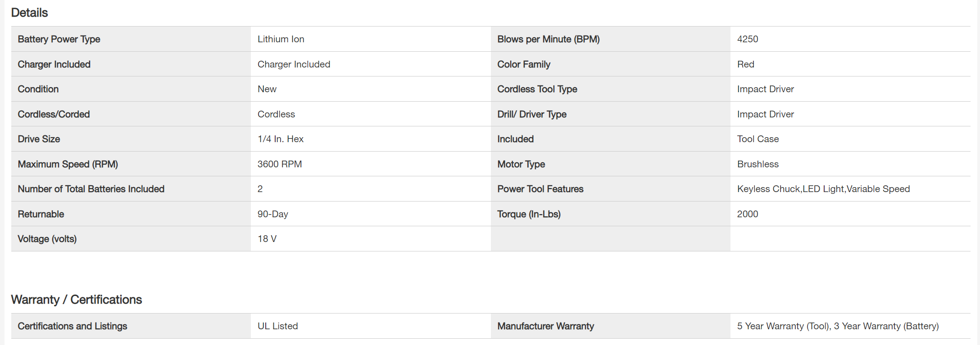Viewport: 980px width, 345px height.
Task: Click the Returnable 90-Day value
Action: pyautogui.click(x=273, y=214)
